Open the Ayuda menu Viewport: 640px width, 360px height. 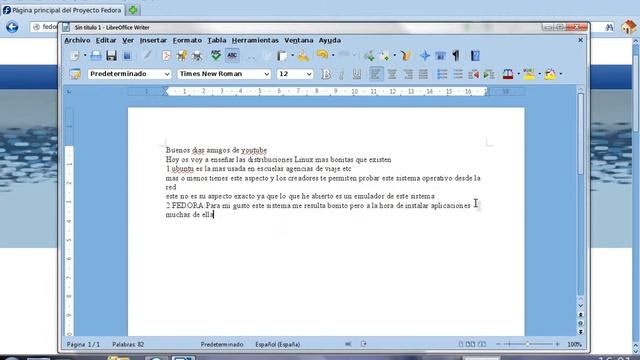[330, 40]
